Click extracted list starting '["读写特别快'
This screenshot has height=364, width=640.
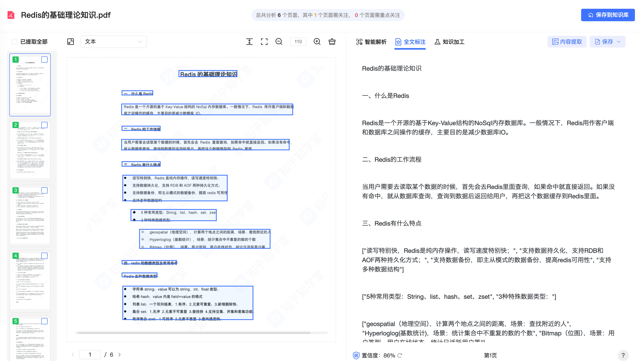pos(487,260)
